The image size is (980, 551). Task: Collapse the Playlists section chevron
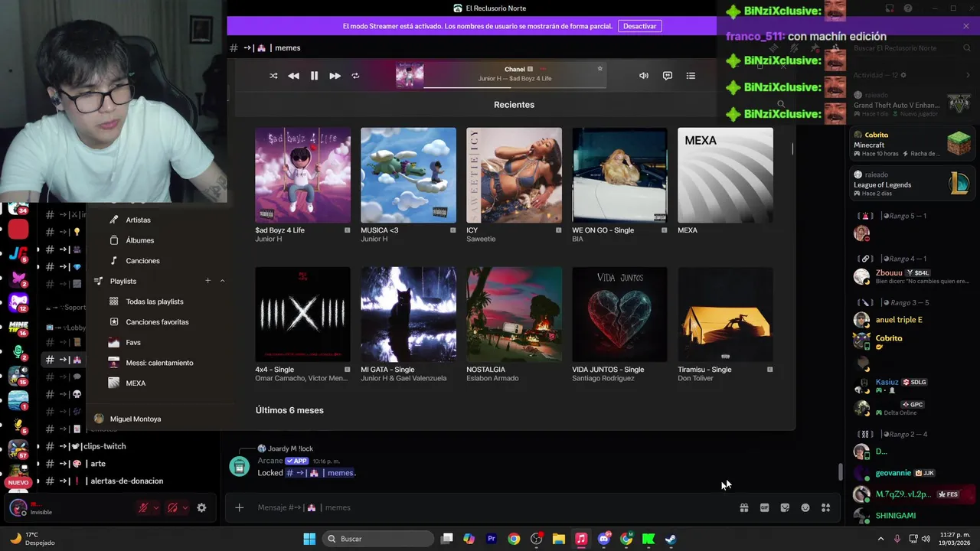tap(222, 281)
